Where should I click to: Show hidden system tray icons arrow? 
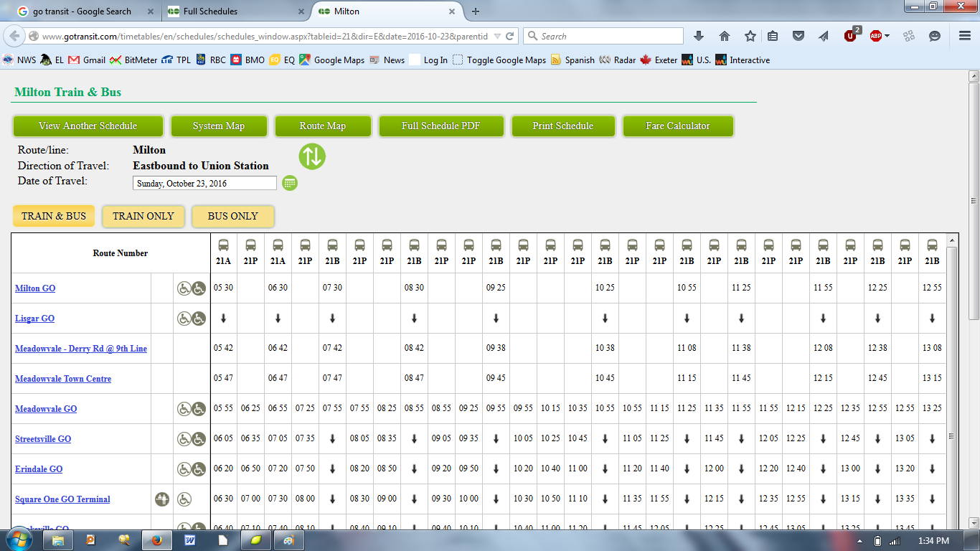[860, 541]
